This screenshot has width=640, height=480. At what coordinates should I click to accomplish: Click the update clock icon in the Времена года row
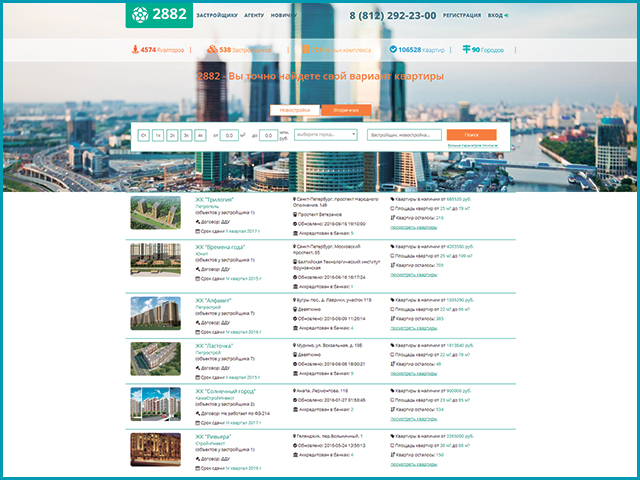click(x=295, y=277)
